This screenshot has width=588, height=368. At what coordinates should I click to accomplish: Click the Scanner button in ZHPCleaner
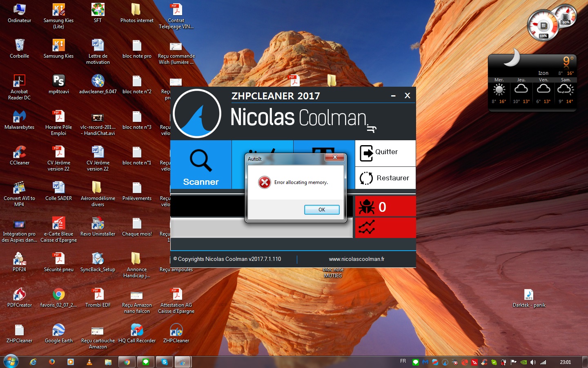point(201,165)
